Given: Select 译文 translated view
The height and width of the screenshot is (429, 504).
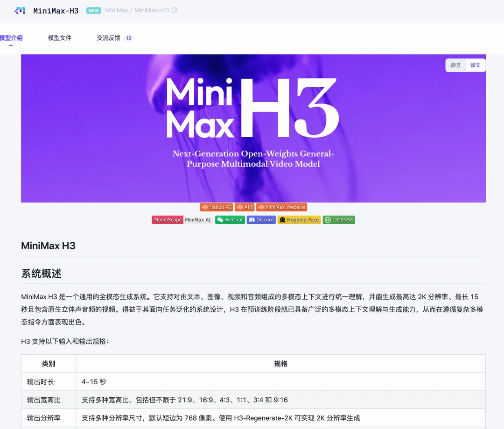Looking at the screenshot, I should click(x=475, y=65).
